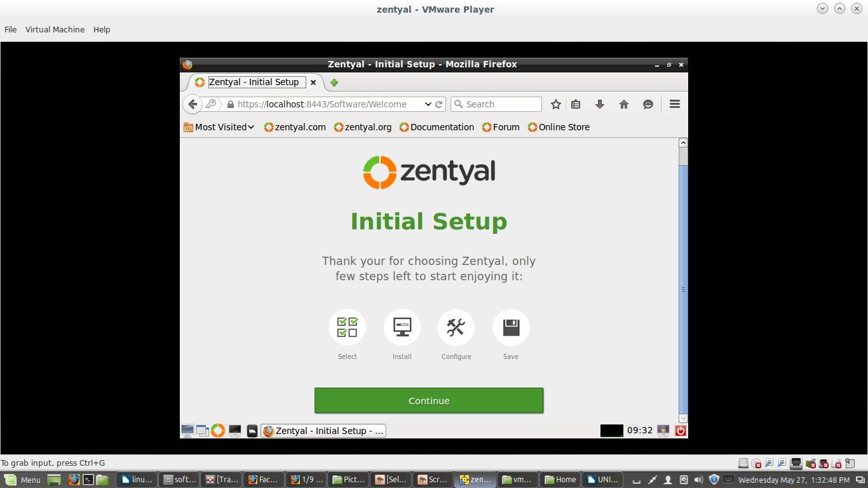Click the page vertical scrollbar thumb
The height and width of the screenshot is (488, 868).
click(x=683, y=289)
